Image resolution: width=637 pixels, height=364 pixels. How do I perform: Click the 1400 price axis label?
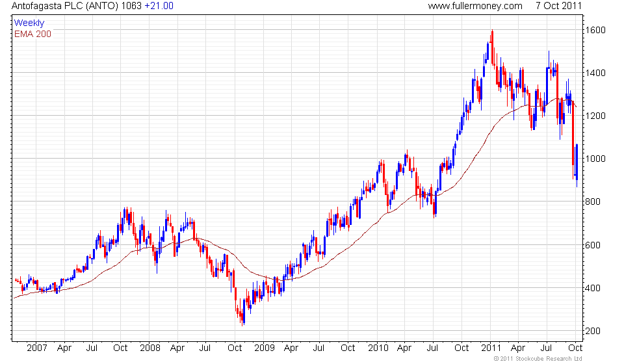(x=595, y=73)
